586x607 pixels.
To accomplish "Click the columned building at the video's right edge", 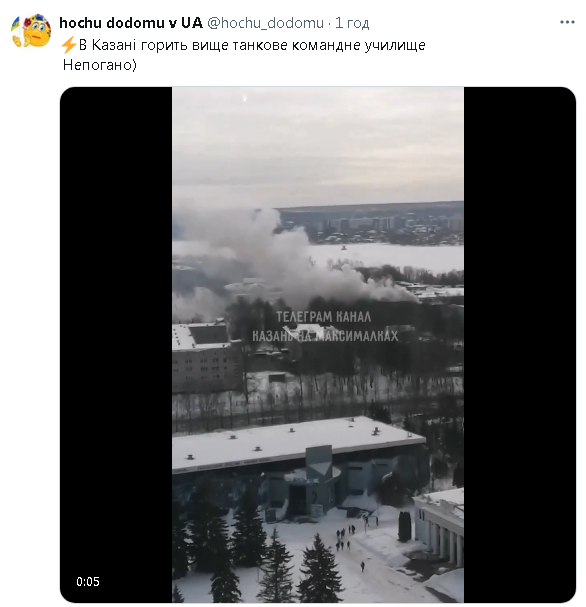I will click(440, 526).
